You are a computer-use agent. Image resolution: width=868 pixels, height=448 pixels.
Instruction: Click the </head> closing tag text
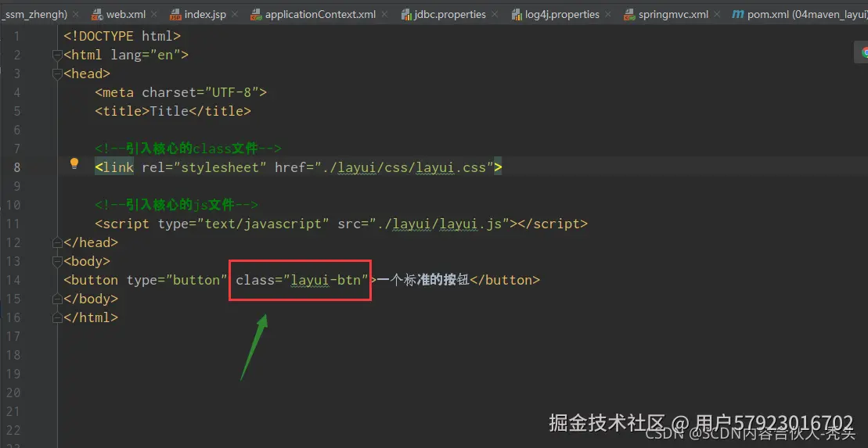coord(91,242)
